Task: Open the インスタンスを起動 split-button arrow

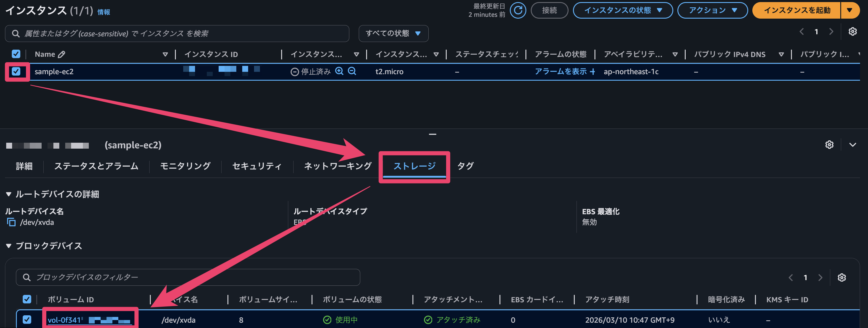Action: tap(851, 10)
